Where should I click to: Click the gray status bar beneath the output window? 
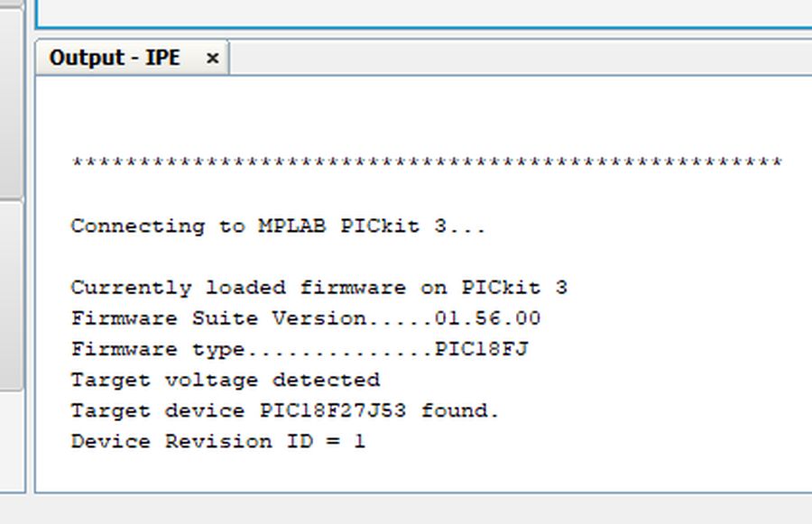pos(406,510)
